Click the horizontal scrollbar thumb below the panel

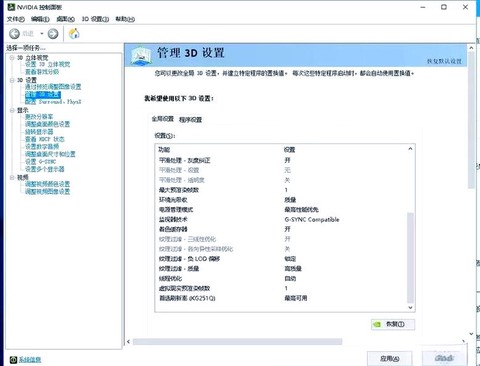237,341
